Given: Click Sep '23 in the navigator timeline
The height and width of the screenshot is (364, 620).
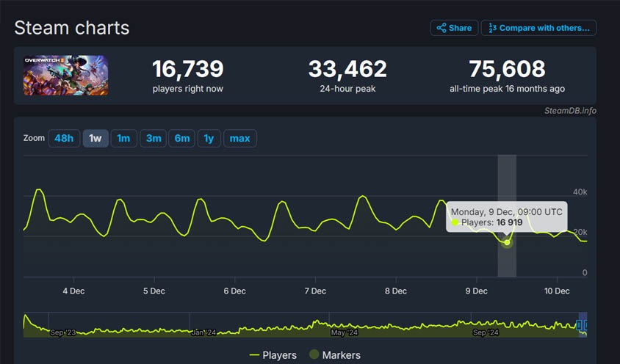Looking at the screenshot, I should tap(63, 332).
